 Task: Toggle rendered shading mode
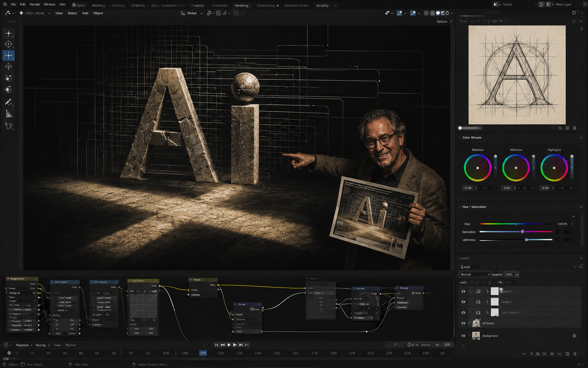447,13
